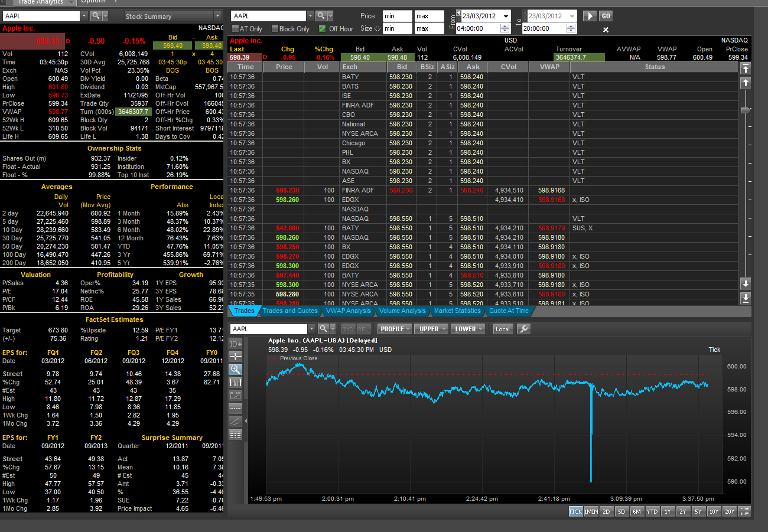The image size is (768, 532).
Task: Switch chart range to 2D
Action: 606,512
